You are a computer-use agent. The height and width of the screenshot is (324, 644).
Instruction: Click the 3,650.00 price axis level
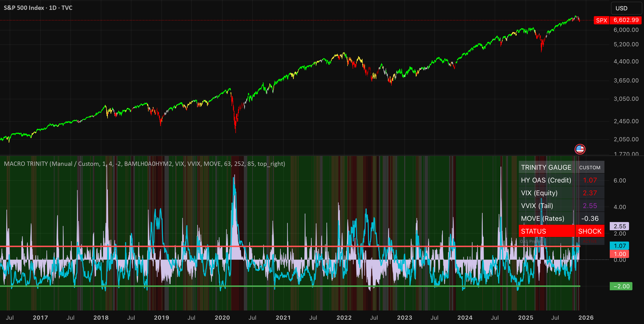pyautogui.click(x=626, y=80)
